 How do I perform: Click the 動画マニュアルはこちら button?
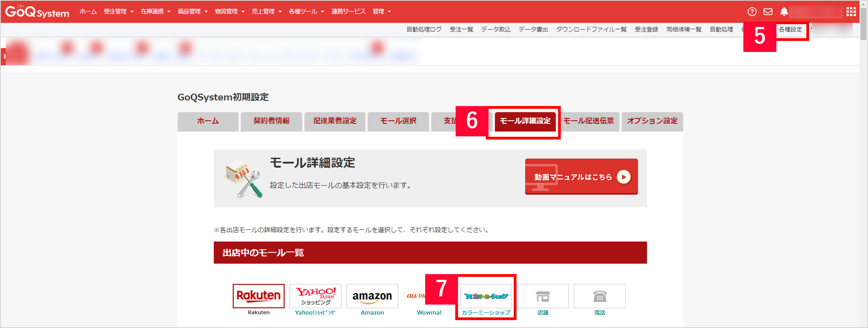581,176
